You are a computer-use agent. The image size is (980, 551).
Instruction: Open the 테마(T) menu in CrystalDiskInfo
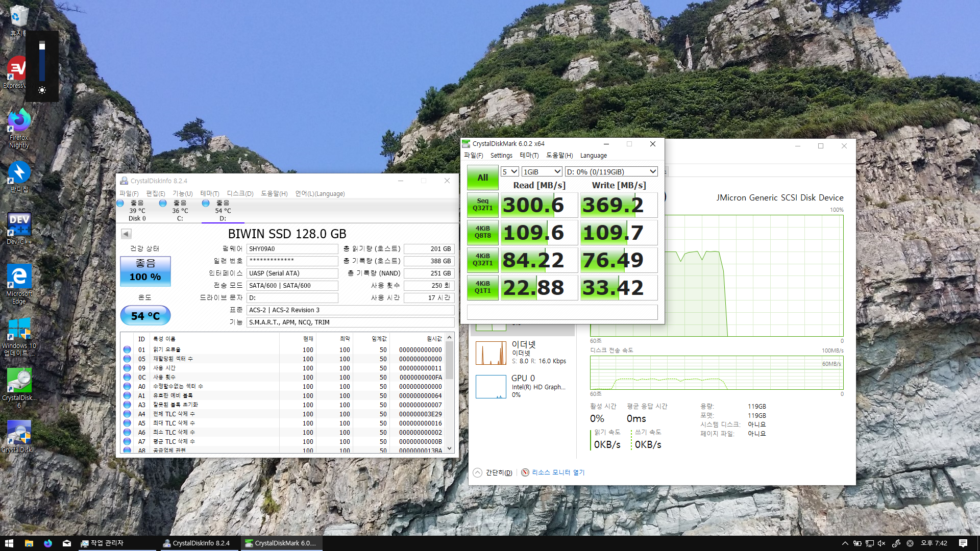coord(209,193)
